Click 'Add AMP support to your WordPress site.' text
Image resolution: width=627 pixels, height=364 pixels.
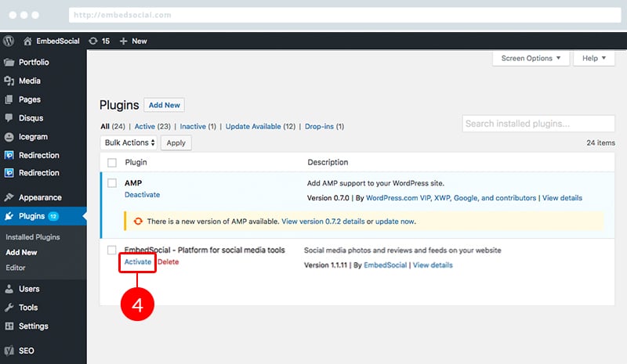click(375, 183)
